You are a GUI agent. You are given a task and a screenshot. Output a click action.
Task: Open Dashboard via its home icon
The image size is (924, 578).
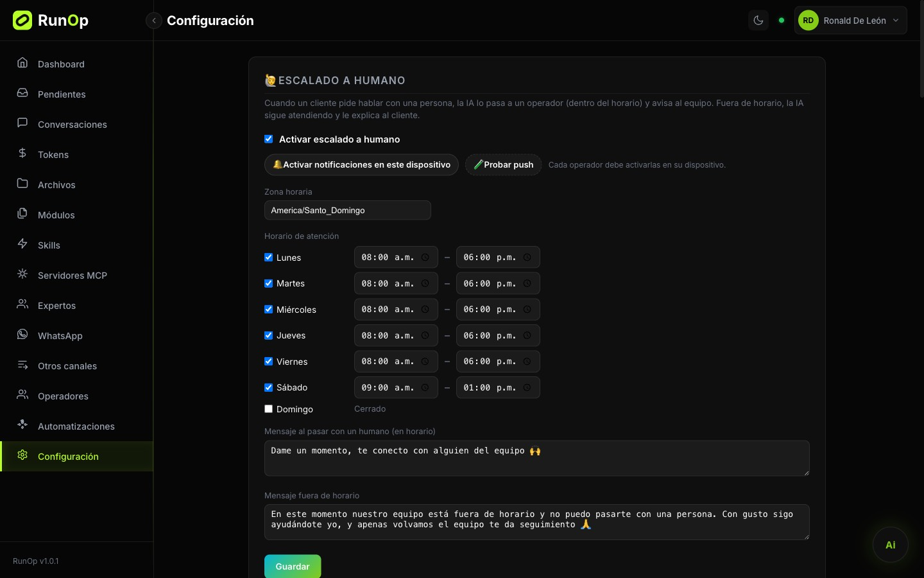[22, 63]
